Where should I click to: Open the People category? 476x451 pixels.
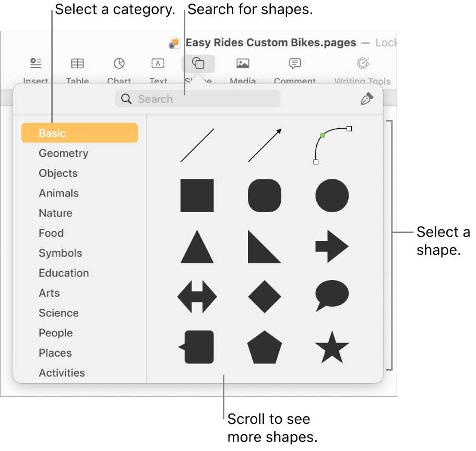[x=56, y=333]
